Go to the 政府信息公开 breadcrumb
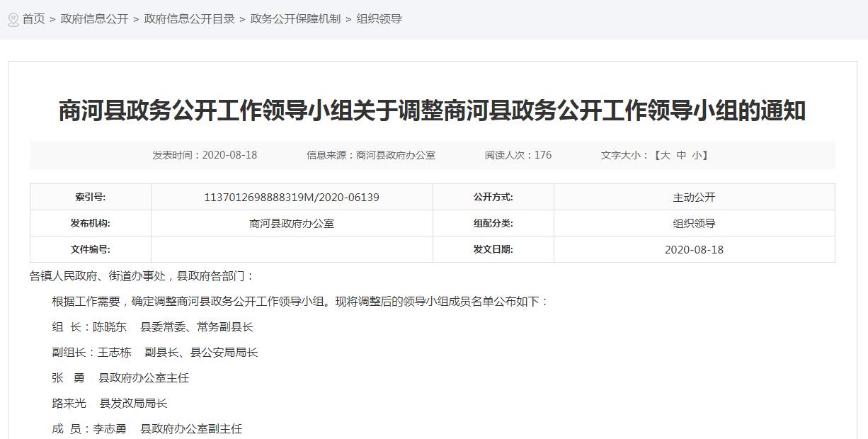This screenshot has height=439, width=868. [95, 19]
